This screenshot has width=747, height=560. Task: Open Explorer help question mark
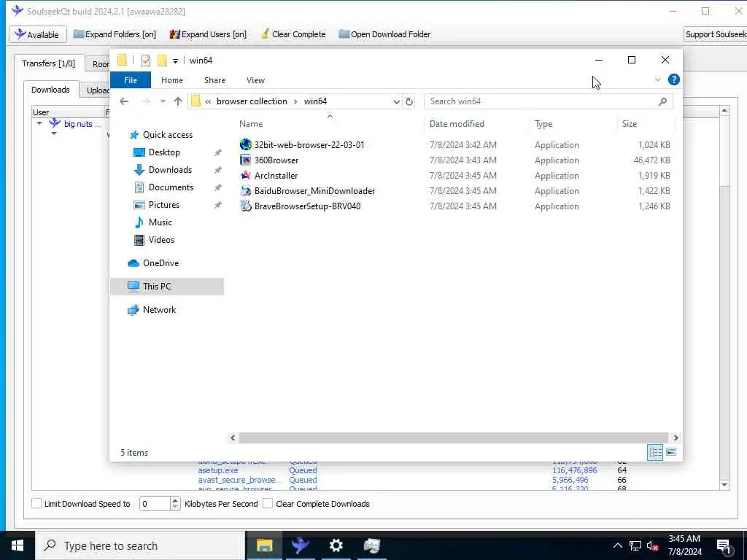click(x=673, y=79)
